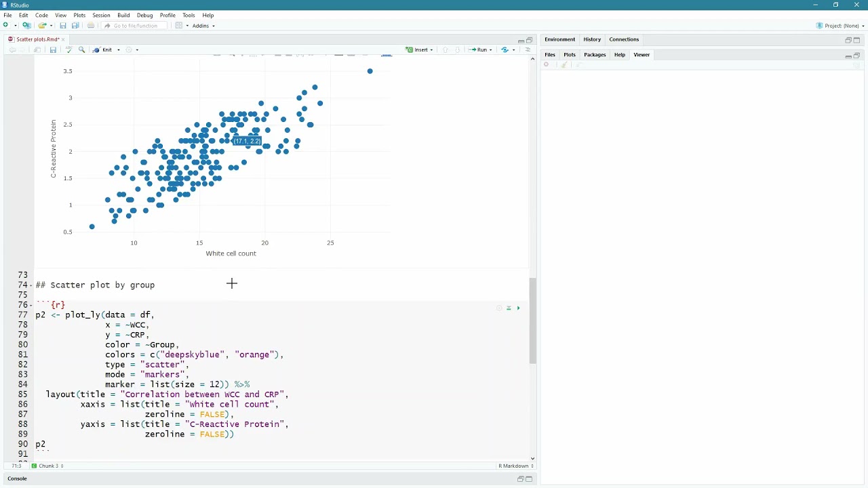Click the Viewer clear broom icon

point(564,65)
